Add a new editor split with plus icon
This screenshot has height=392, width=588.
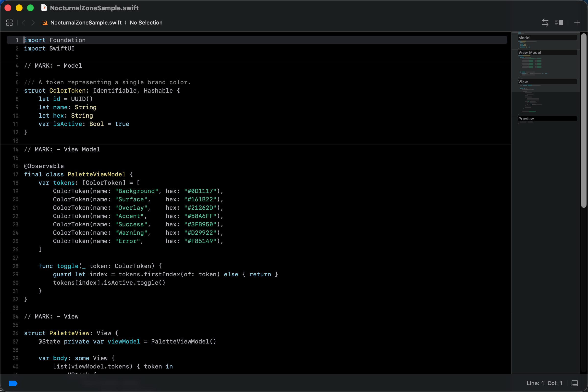[x=577, y=23]
